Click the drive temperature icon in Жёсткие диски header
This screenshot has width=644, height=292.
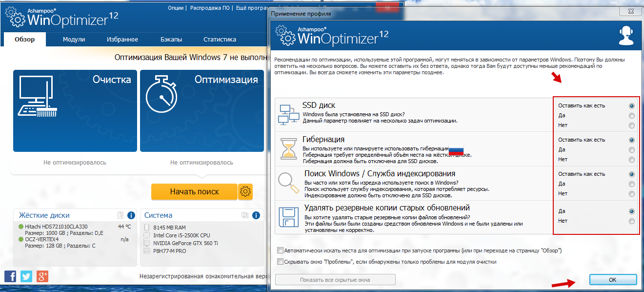pos(121,215)
